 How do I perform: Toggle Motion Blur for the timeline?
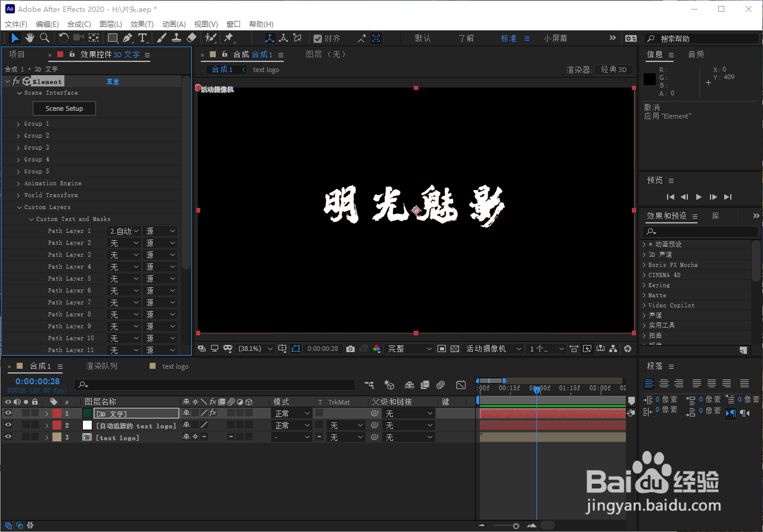441,385
